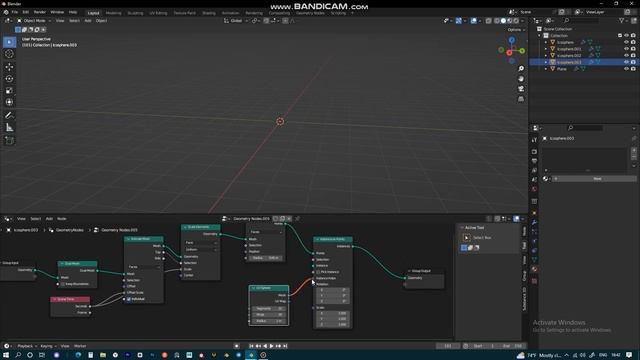Open the viewport Options dropdown
The height and width of the screenshot is (360, 640).
516,30
